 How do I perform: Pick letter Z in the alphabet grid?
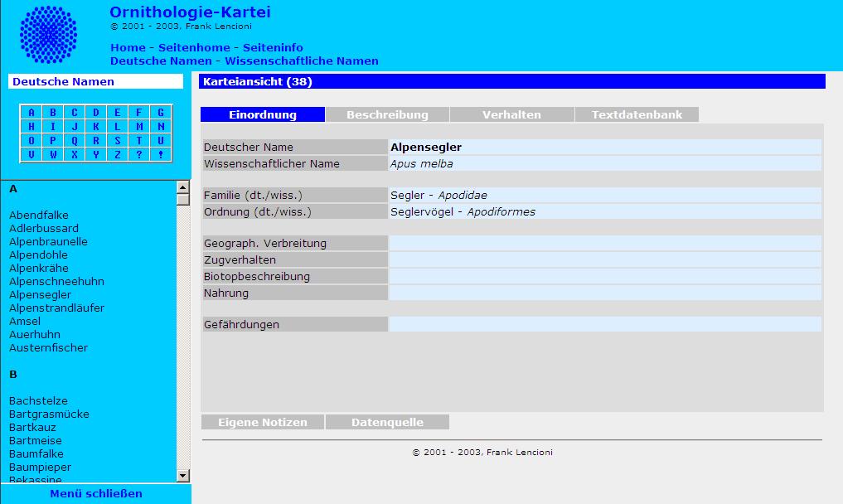[x=118, y=154]
